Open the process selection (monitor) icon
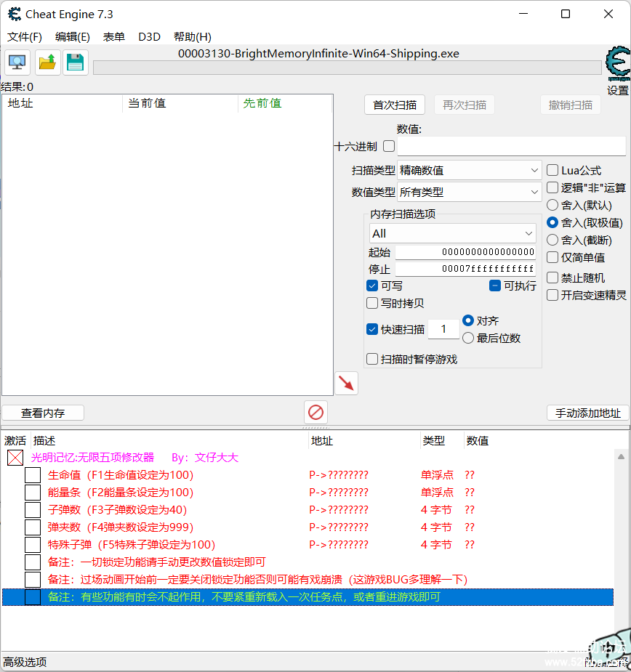This screenshot has width=631, height=672. [17, 62]
